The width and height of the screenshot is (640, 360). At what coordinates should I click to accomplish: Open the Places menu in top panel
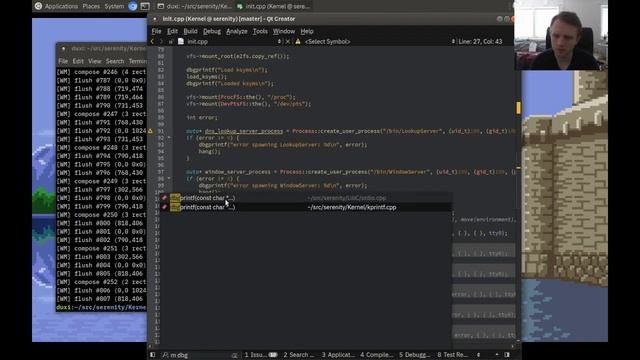[x=91, y=6]
